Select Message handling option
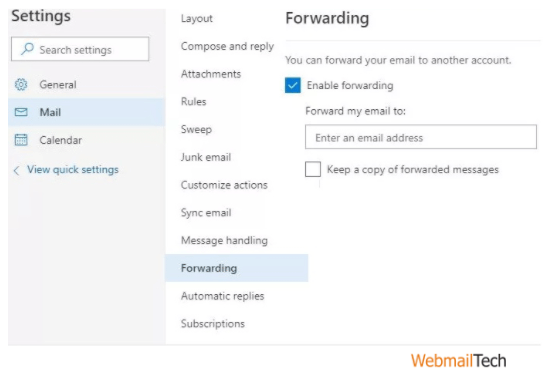The image size is (550, 380). pyautogui.click(x=224, y=241)
